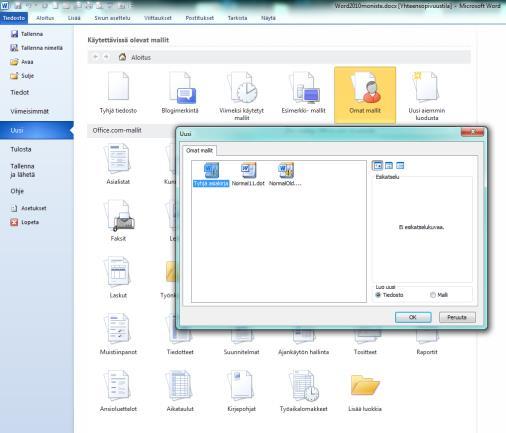Select the Normal11.dot template in dialog

248,175
